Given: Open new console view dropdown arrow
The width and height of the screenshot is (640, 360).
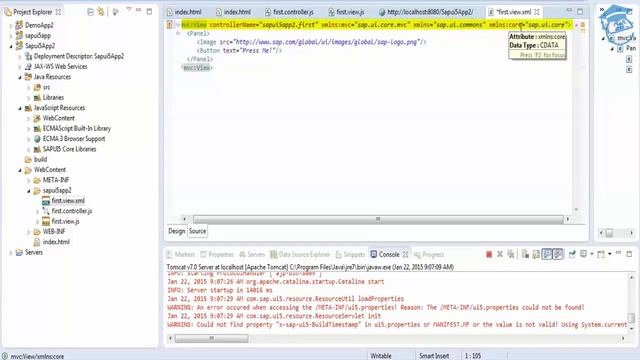Looking at the screenshot, I should click(x=609, y=254).
